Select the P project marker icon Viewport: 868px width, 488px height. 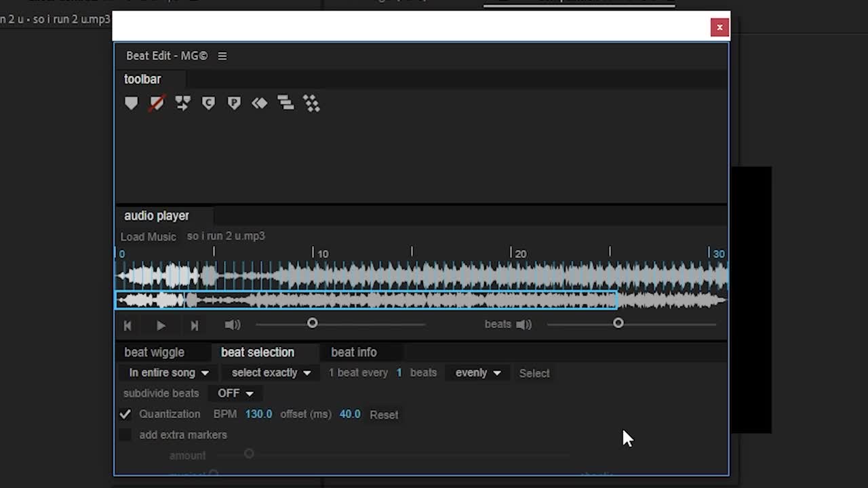point(234,103)
